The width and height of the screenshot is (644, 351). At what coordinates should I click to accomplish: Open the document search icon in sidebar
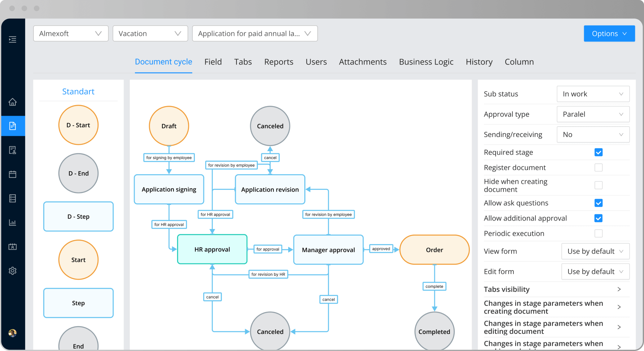pos(13,150)
